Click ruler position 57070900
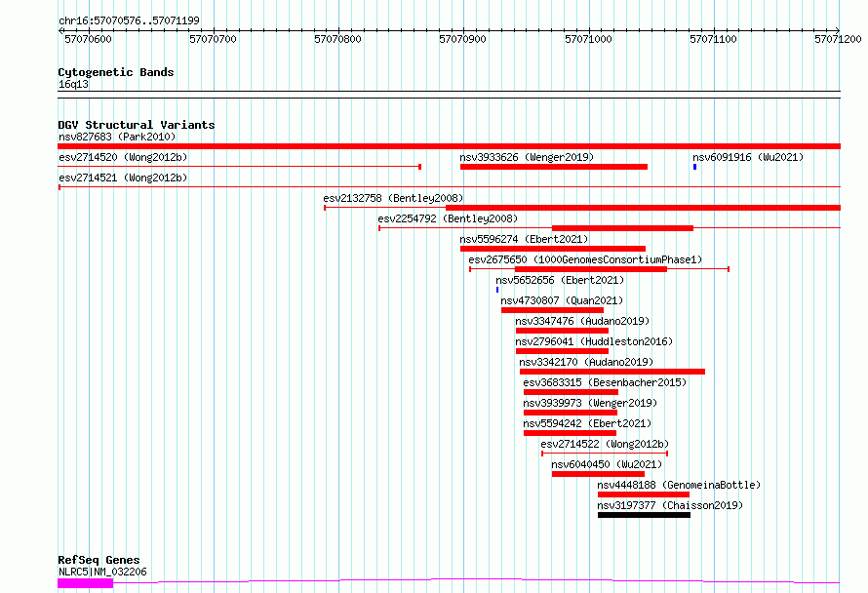Viewport: 868px width, 593px height. point(463,39)
